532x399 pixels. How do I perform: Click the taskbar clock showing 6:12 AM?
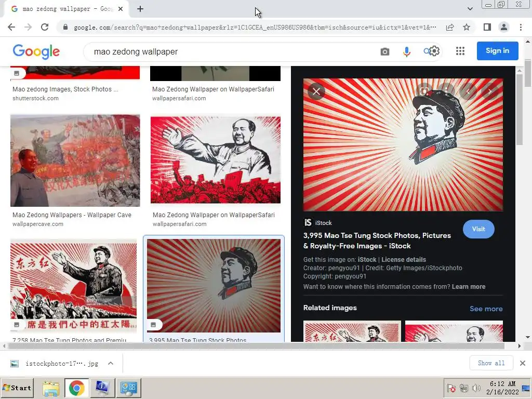(x=502, y=388)
